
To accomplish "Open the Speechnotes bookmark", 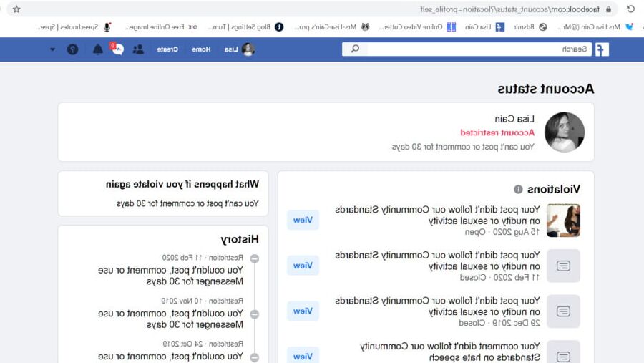I will click(x=73, y=27).
